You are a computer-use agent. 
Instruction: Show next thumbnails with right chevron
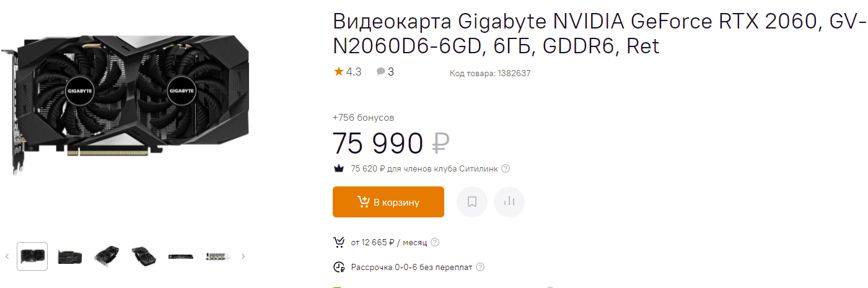(243, 256)
